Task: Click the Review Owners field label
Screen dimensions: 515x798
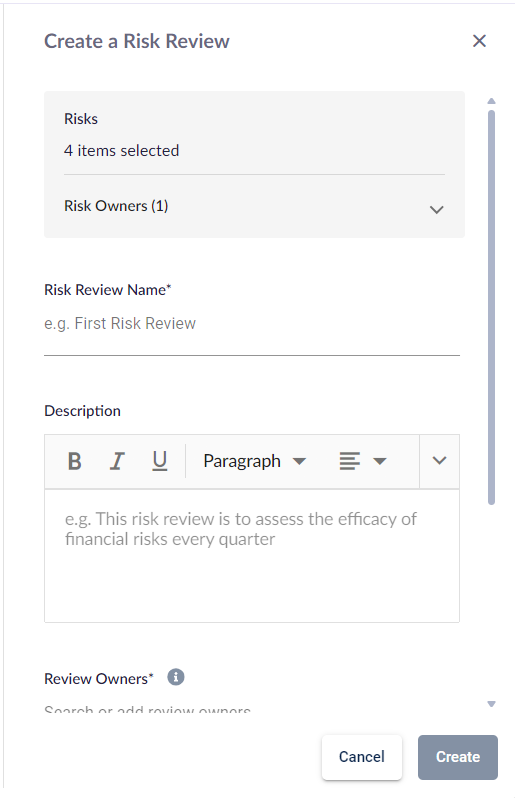Action: coord(99,679)
